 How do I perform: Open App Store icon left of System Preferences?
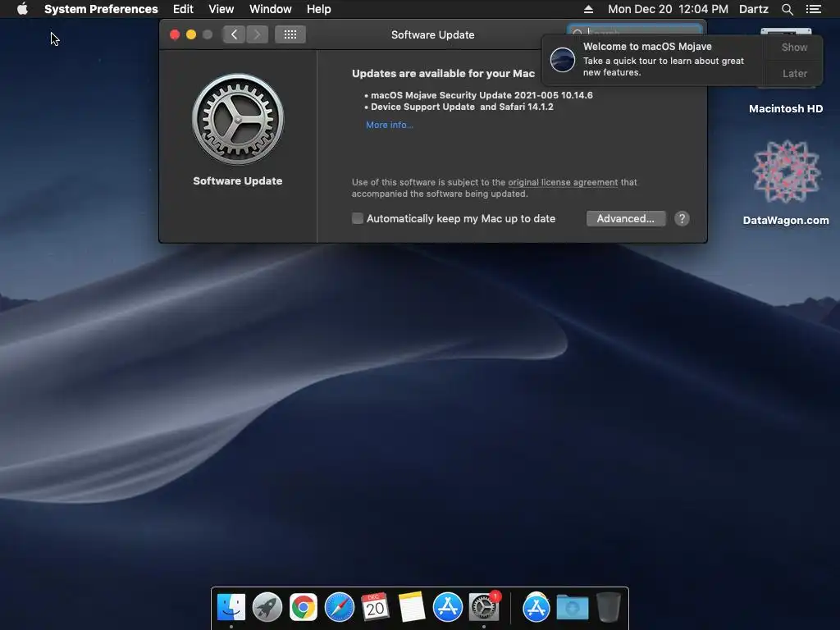point(447,608)
